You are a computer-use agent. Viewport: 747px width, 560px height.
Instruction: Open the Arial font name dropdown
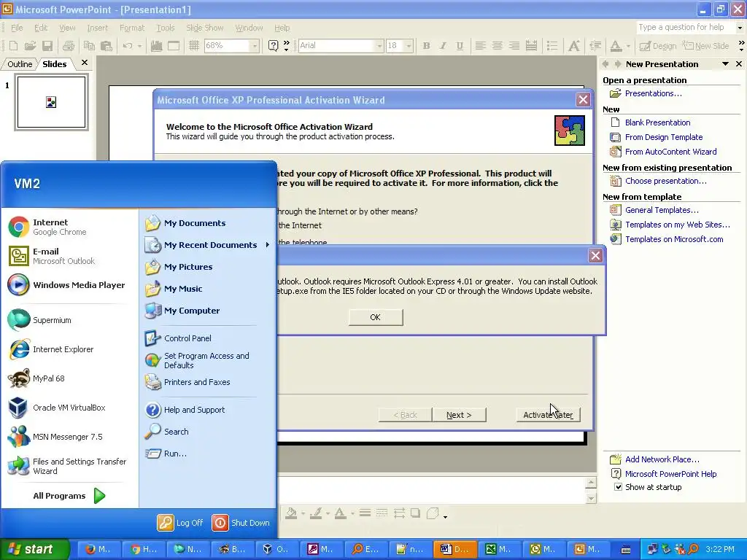pos(379,46)
